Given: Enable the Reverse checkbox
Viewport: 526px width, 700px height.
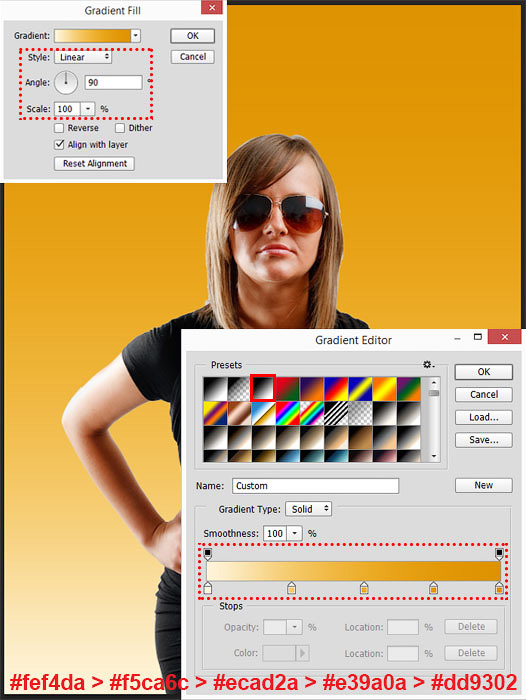Looking at the screenshot, I should (59, 128).
